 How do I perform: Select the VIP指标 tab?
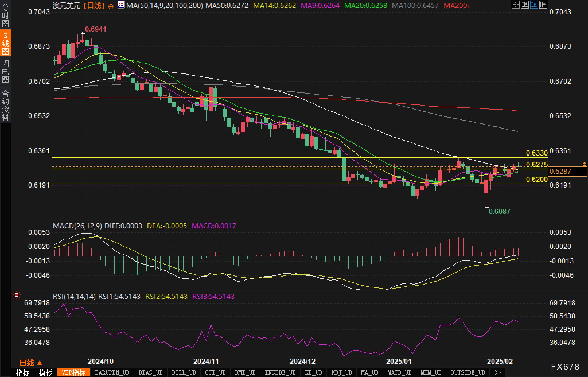point(74,372)
